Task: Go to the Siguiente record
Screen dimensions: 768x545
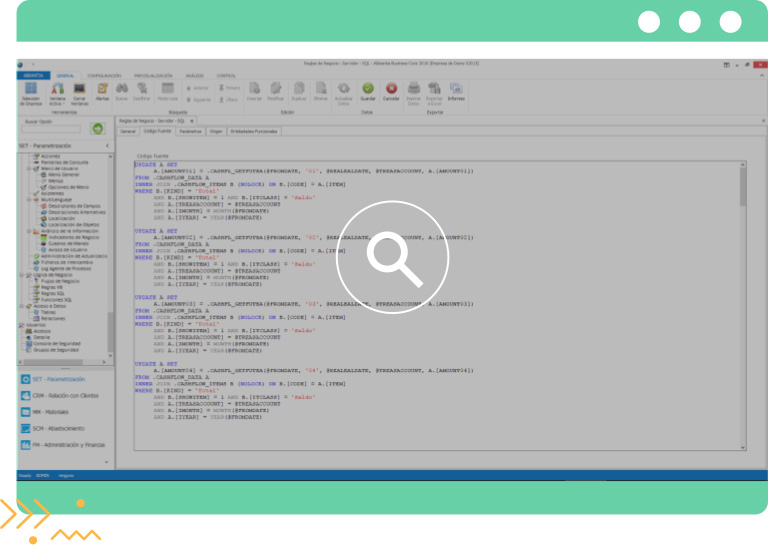Action: point(198,99)
